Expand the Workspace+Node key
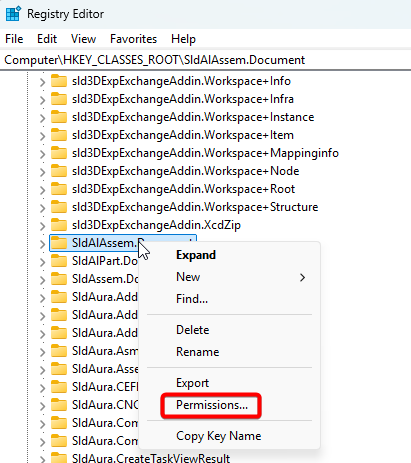 42,172
